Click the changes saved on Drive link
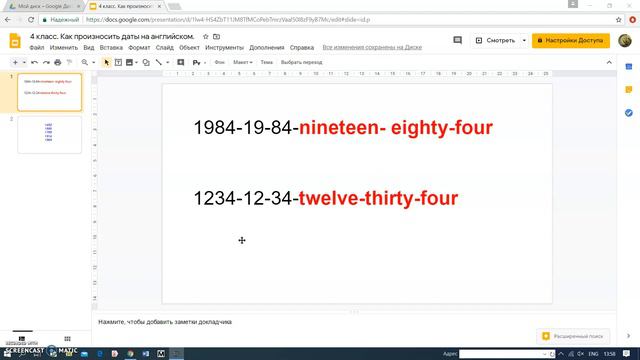Viewport: 640px width, 360px height. (x=372, y=48)
